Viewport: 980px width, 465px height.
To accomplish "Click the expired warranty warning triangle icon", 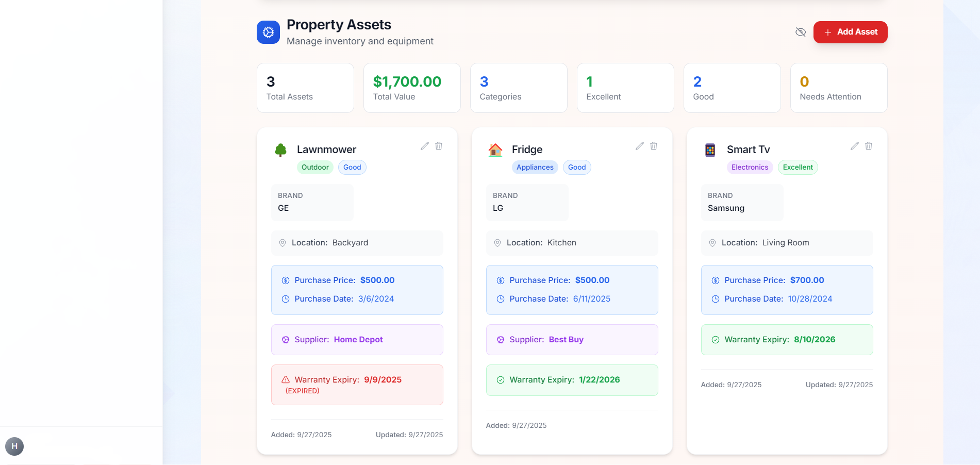I will (x=286, y=379).
